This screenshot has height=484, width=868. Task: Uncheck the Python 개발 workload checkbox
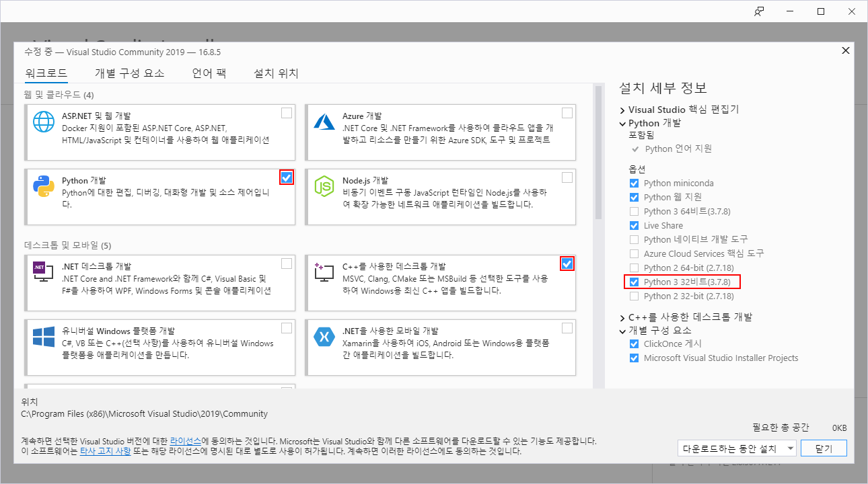(287, 177)
